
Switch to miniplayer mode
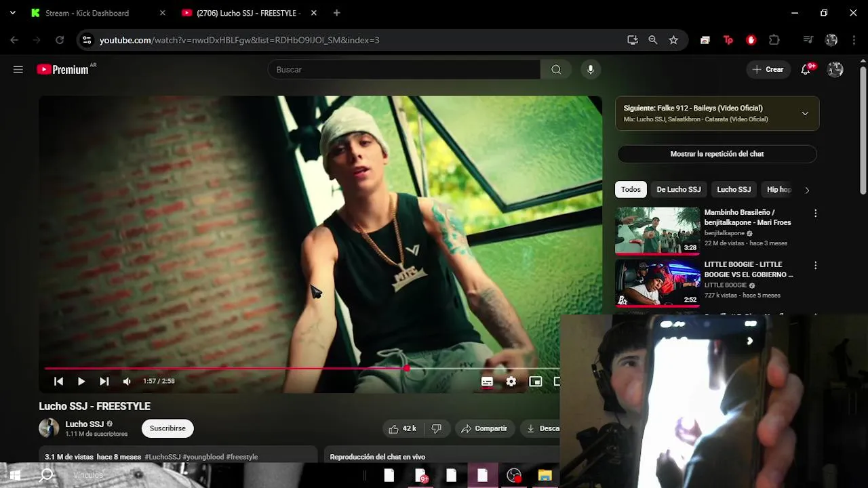pyautogui.click(x=536, y=382)
